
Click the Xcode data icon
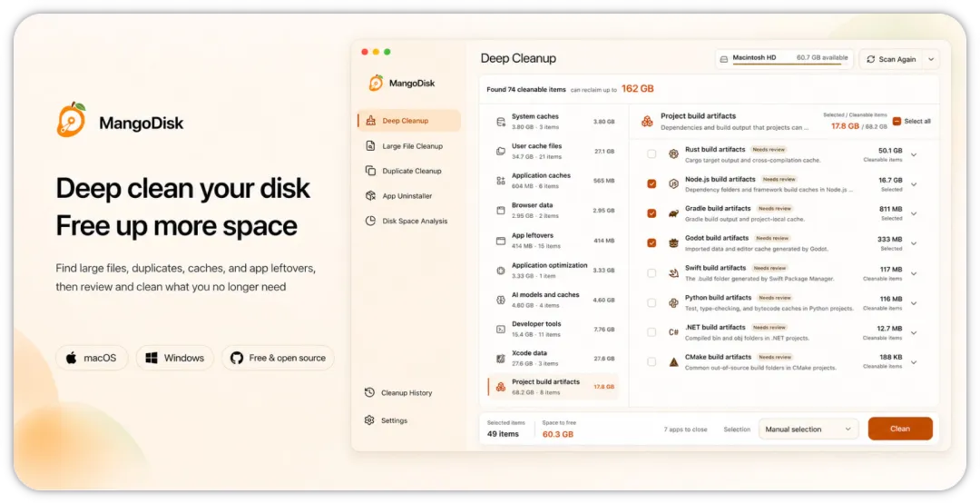pyautogui.click(x=501, y=359)
